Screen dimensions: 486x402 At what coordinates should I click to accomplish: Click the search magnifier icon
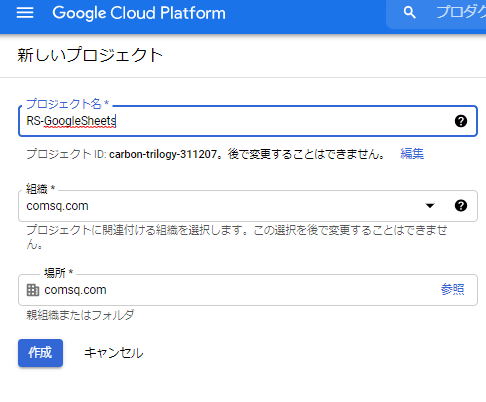409,13
